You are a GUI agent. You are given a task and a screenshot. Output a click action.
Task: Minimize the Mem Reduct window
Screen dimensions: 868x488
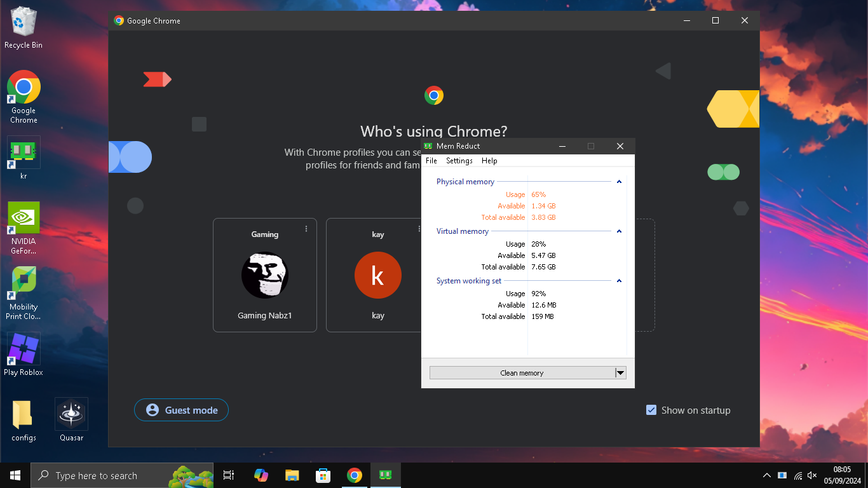click(562, 146)
